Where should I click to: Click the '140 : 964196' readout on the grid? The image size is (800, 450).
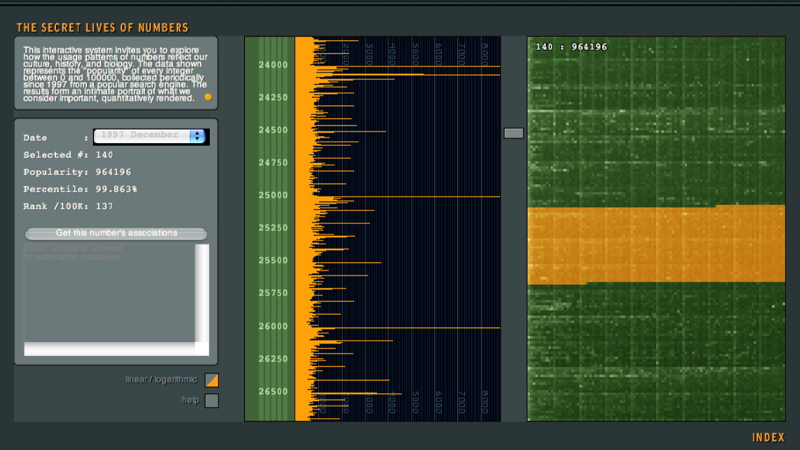(571, 47)
